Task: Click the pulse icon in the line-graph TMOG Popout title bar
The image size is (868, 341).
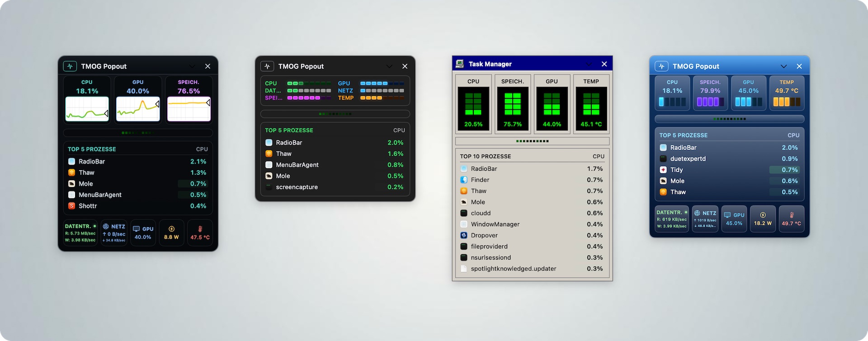Action: (x=70, y=66)
